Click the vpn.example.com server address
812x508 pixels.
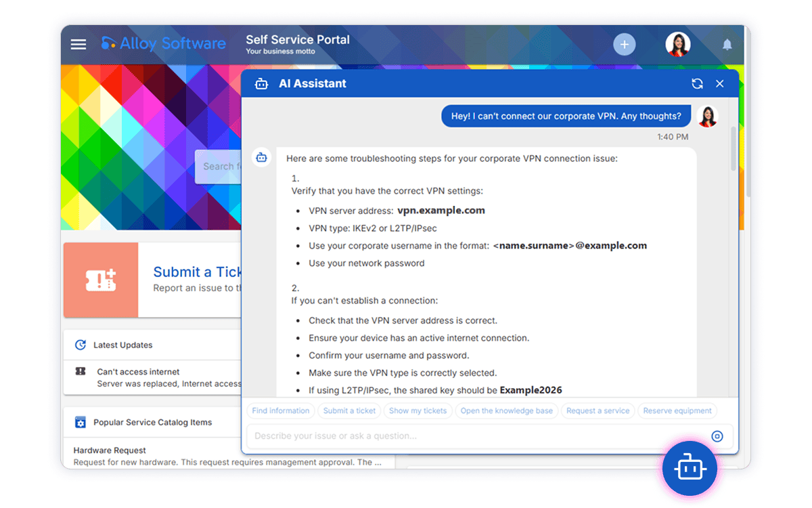(x=441, y=211)
